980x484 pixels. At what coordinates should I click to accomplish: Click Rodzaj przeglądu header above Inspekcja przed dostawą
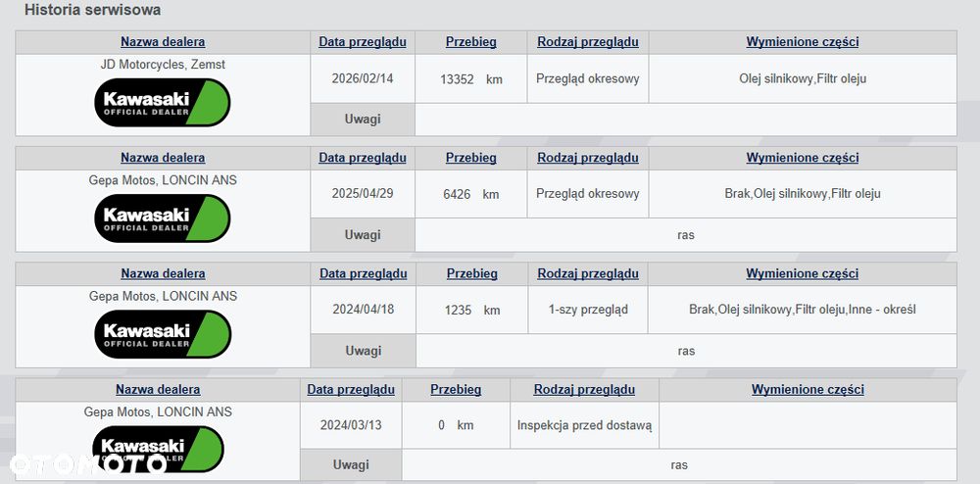584,389
